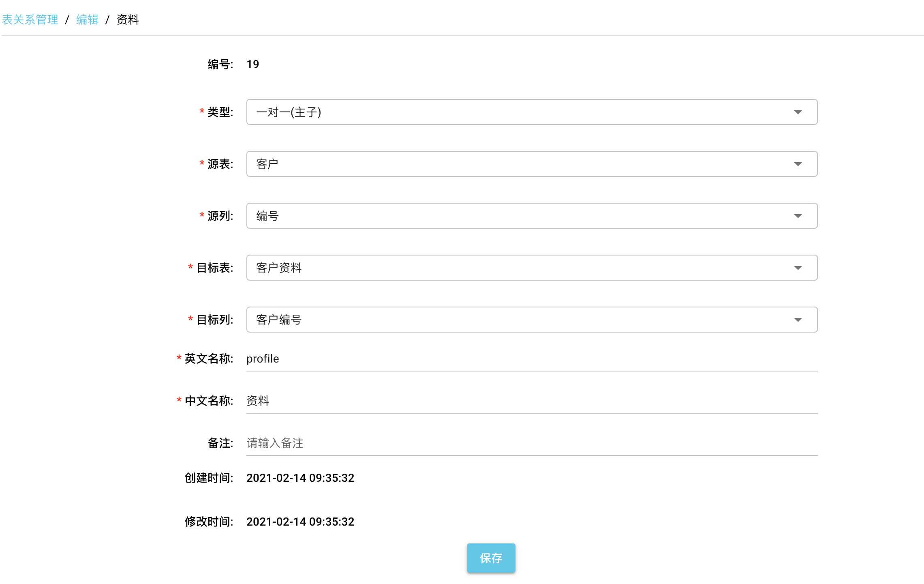Click into the 中文名称 input field
The height and width of the screenshot is (584, 924).
(531, 401)
